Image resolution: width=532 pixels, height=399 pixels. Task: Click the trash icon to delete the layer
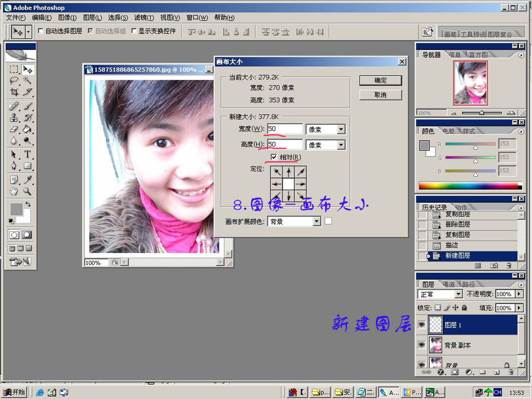click(x=511, y=372)
